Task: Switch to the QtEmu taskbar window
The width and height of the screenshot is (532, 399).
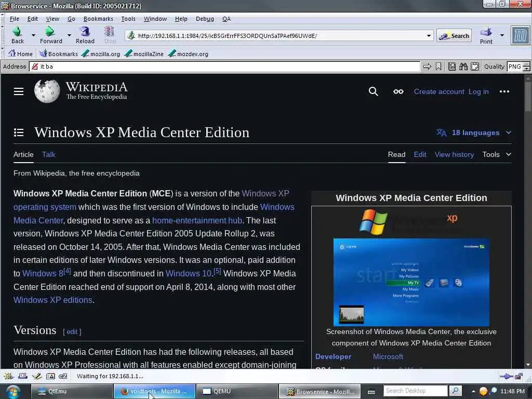Action: 72,391
